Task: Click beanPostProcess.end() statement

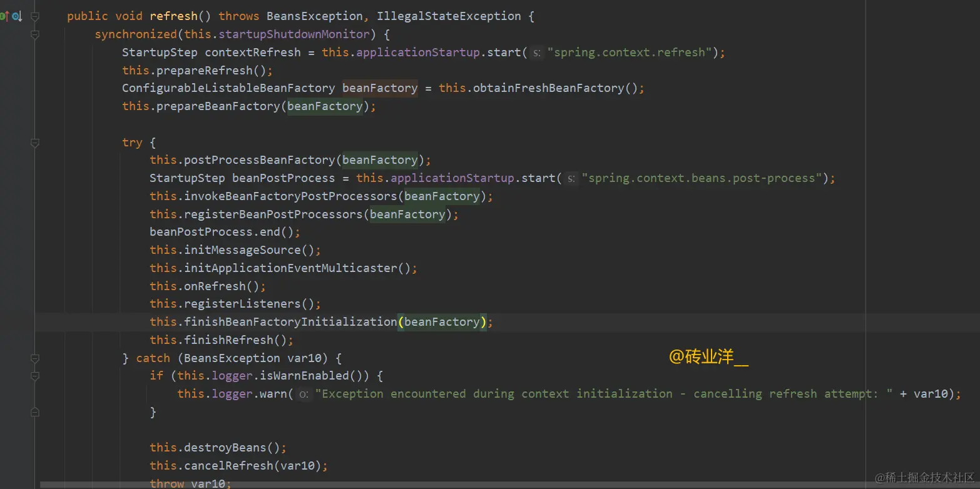Action: click(x=225, y=232)
